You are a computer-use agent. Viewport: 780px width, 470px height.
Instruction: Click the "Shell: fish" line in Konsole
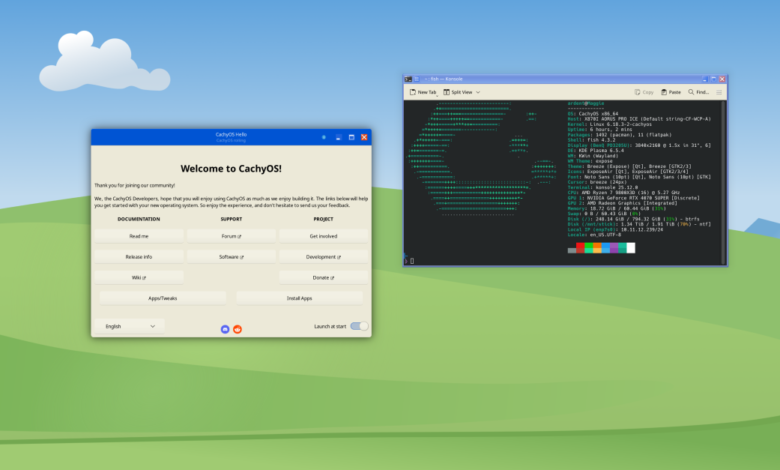pos(591,140)
